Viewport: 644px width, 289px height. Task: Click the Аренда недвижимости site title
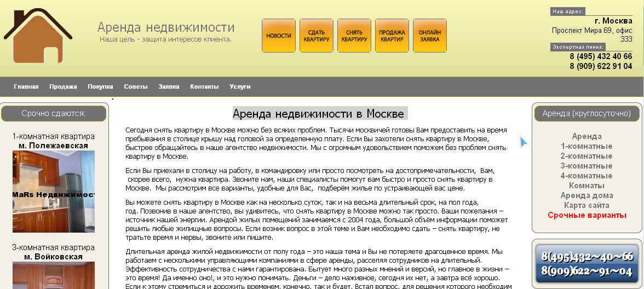click(x=166, y=27)
